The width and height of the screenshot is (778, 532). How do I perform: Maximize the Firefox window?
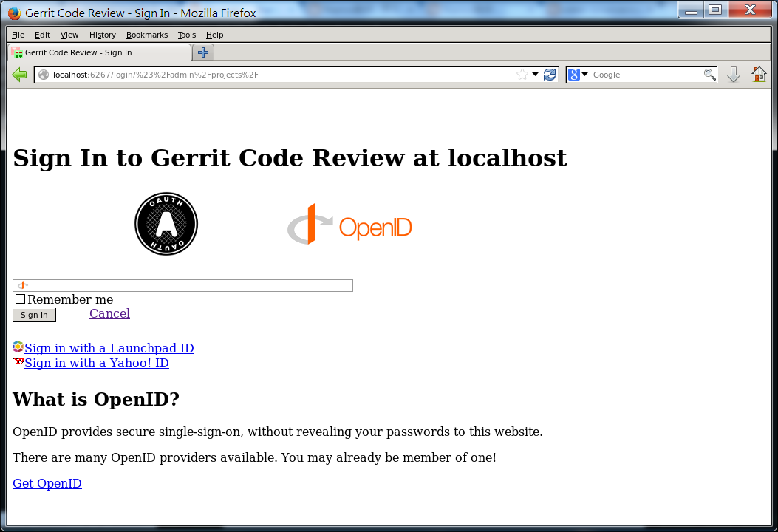click(715, 10)
